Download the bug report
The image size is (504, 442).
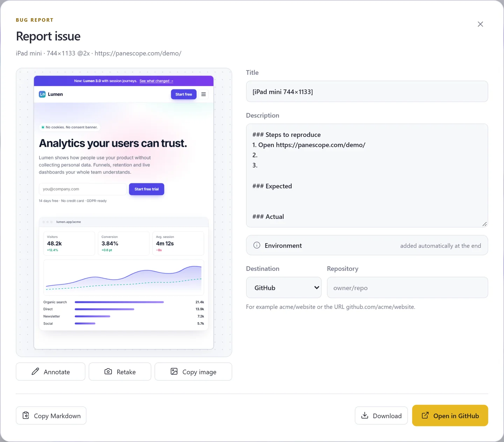click(x=381, y=416)
